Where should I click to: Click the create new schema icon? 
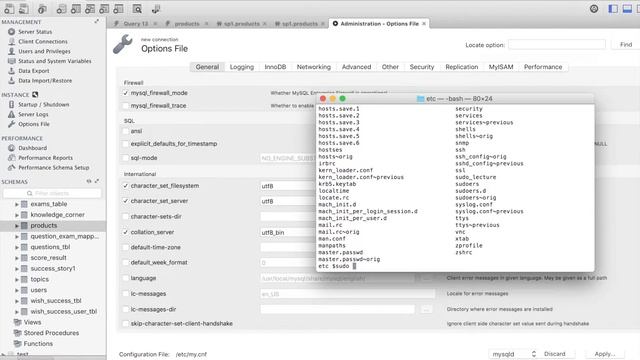[61, 9]
